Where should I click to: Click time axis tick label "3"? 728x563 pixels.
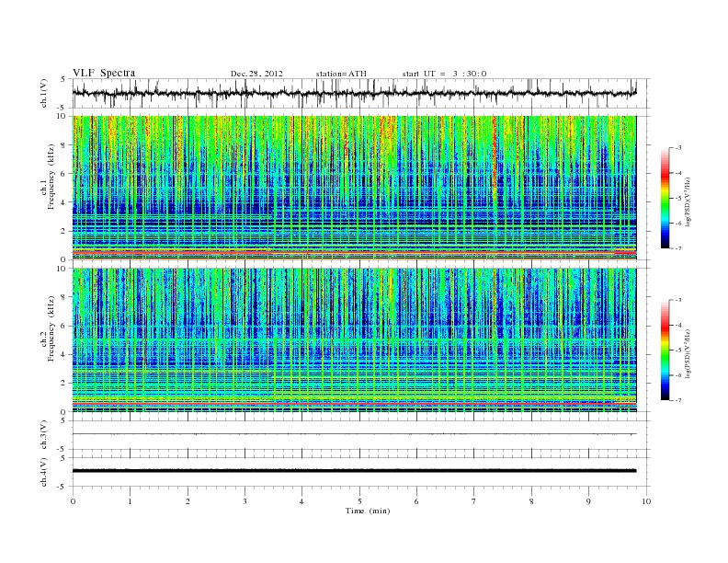[x=245, y=501]
